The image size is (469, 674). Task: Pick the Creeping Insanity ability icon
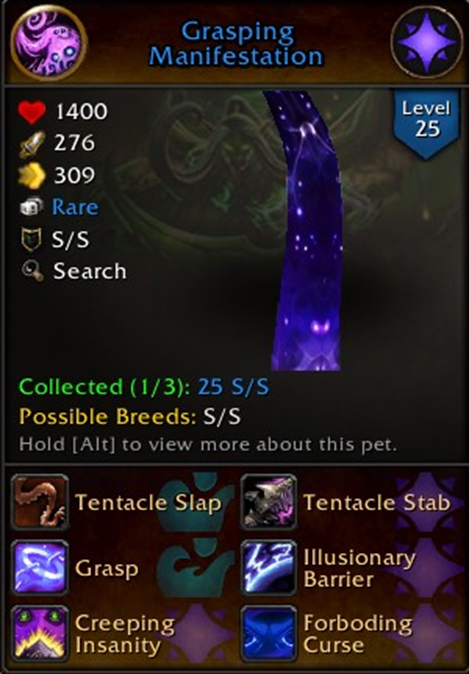40,633
